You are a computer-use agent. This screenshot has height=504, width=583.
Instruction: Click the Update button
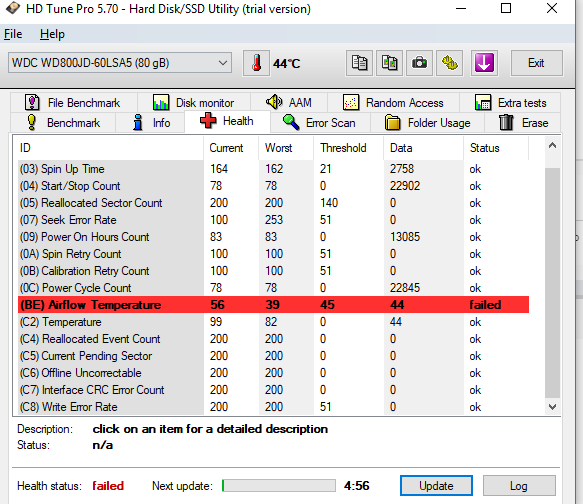(436, 485)
